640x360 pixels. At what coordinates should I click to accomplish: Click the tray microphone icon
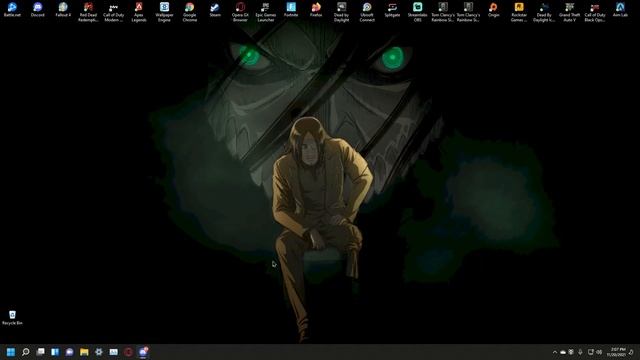(580, 352)
